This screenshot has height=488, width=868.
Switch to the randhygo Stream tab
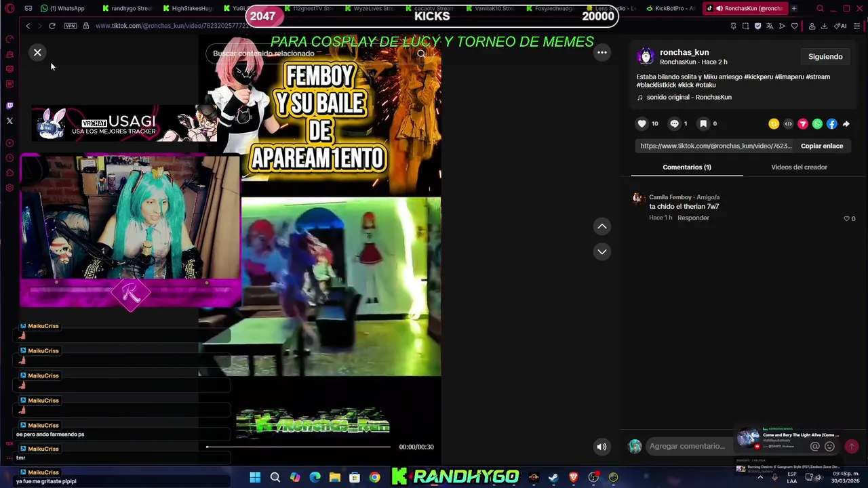click(127, 8)
